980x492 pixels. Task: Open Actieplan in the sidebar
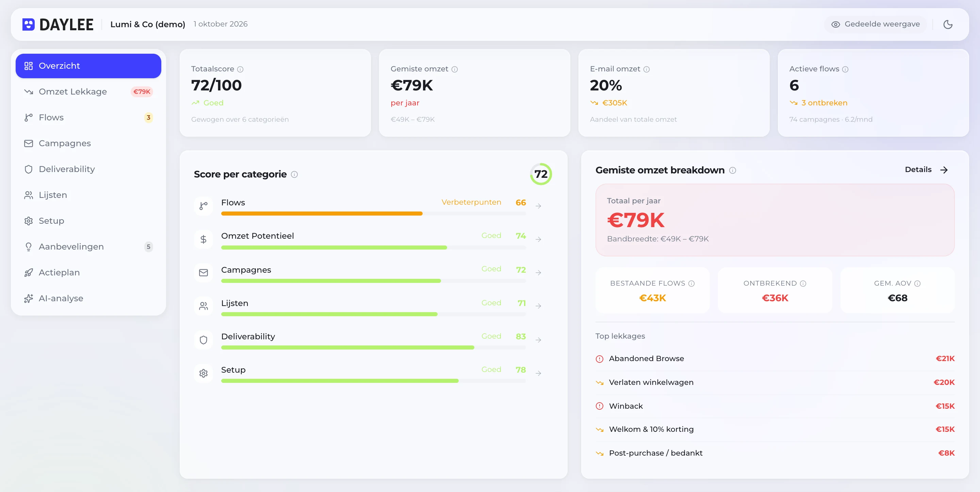pos(88,273)
